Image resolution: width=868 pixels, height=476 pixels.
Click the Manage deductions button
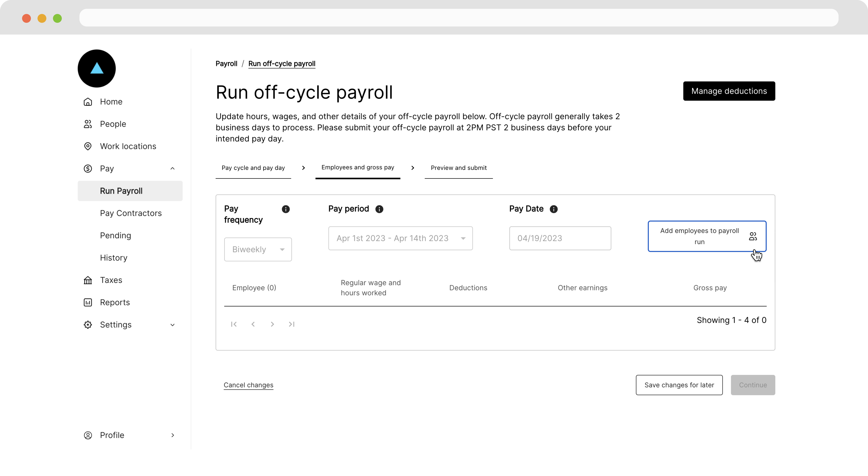point(729,91)
